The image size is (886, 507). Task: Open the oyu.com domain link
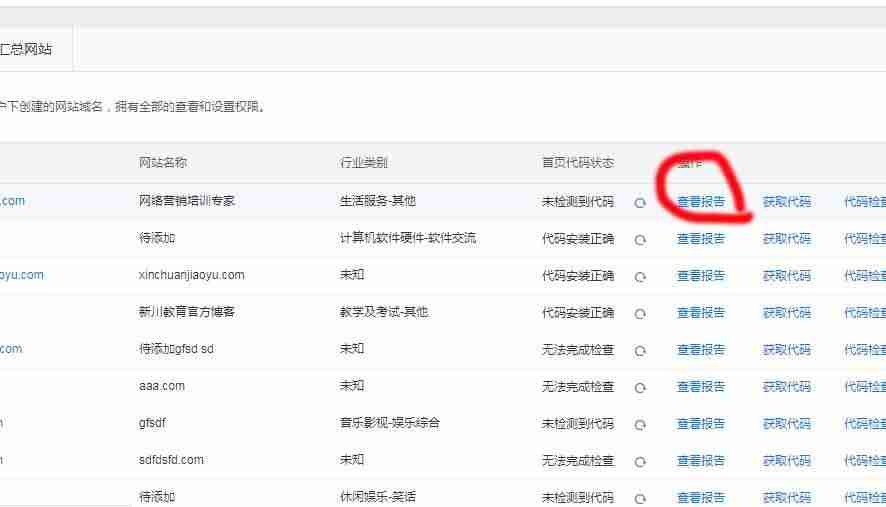tap(21, 275)
